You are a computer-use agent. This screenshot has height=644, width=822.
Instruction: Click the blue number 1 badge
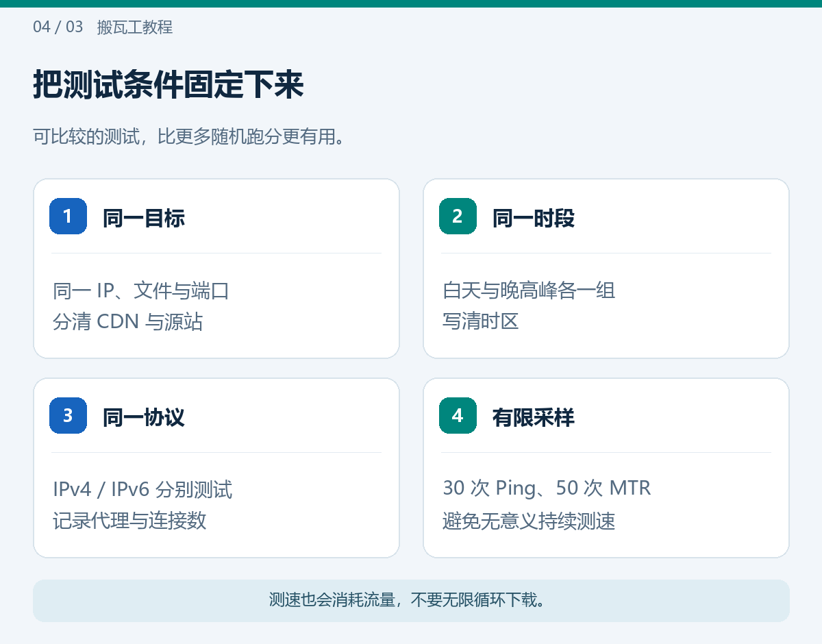(x=68, y=216)
